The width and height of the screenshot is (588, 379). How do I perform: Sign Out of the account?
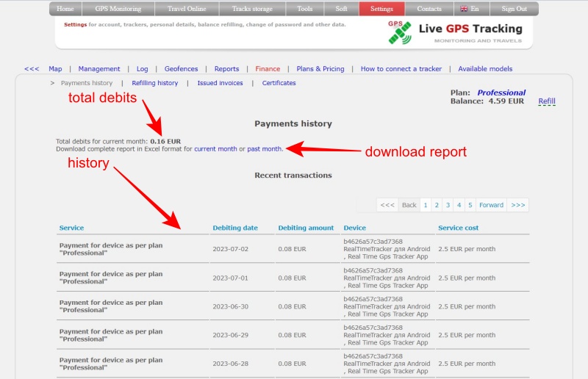(514, 9)
